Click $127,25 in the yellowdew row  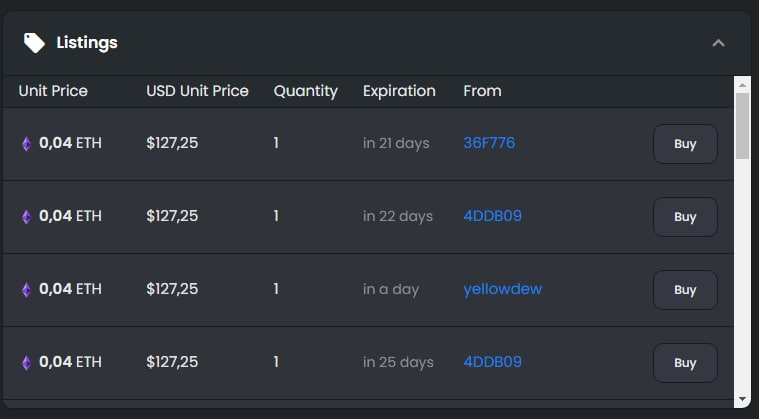click(172, 289)
